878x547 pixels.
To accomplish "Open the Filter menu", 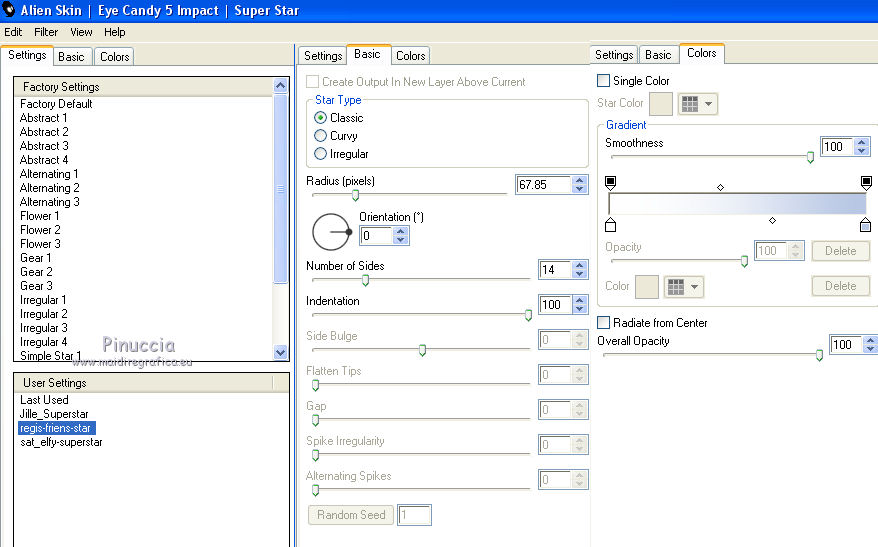I will point(46,32).
